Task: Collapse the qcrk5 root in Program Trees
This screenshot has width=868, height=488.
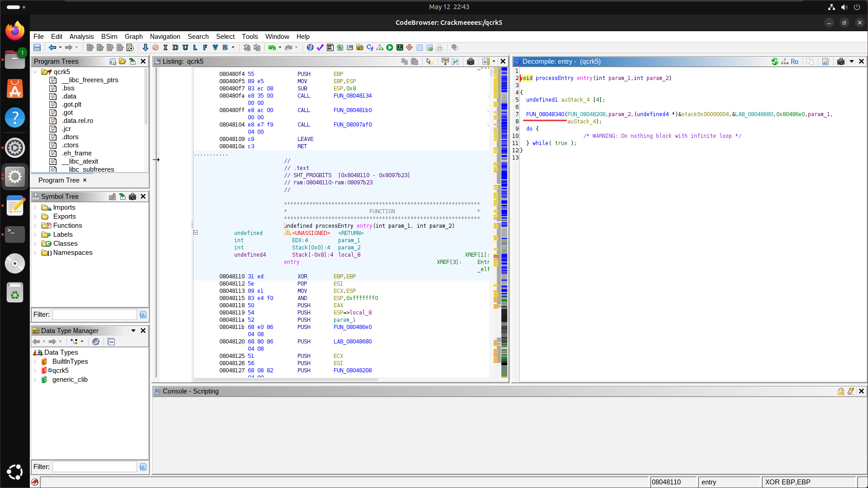Action: point(35,72)
